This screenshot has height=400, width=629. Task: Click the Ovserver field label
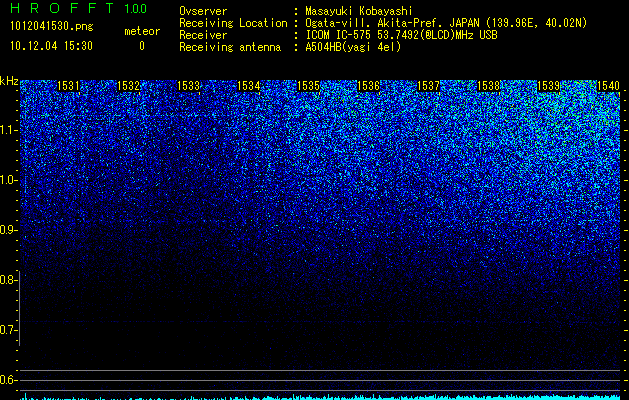[x=203, y=11]
